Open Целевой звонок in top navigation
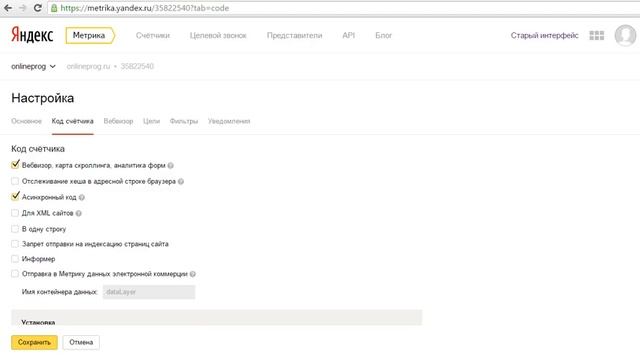The height and width of the screenshot is (360, 640). [218, 36]
